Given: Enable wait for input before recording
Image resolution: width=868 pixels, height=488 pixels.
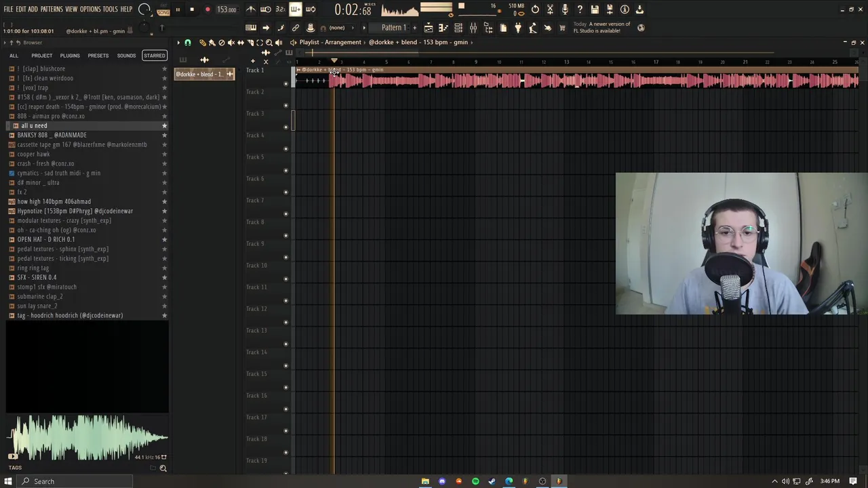Looking at the screenshot, I should 265,9.
